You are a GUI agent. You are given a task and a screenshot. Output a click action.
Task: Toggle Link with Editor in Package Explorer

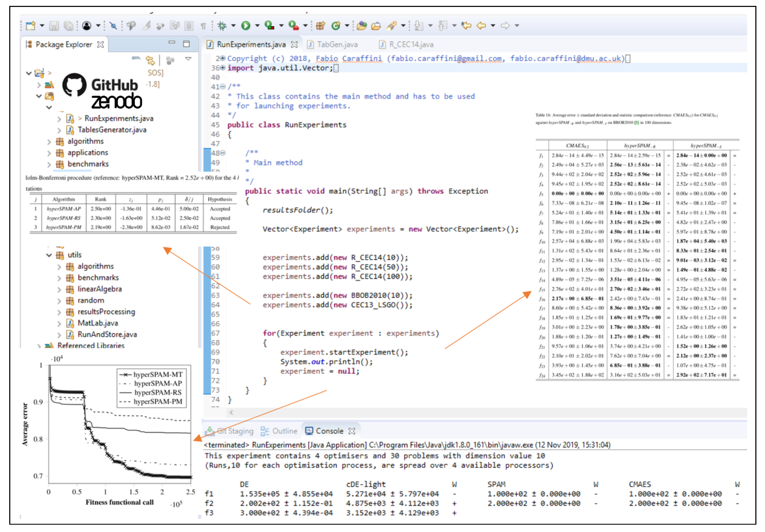point(151,60)
